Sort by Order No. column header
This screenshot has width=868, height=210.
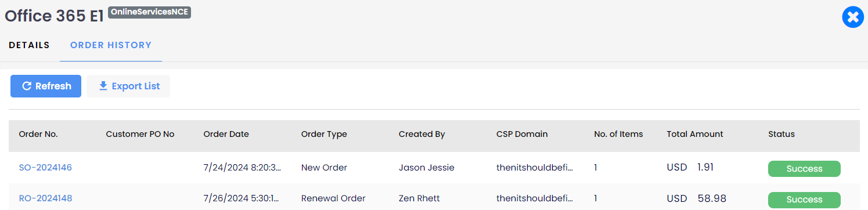tap(38, 134)
